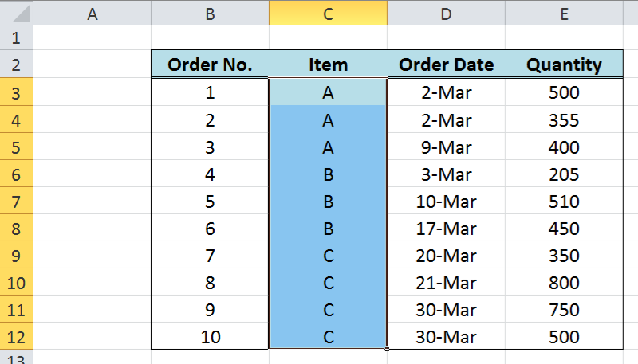The image size is (638, 364).
Task: Select column E header
Action: [564, 13]
